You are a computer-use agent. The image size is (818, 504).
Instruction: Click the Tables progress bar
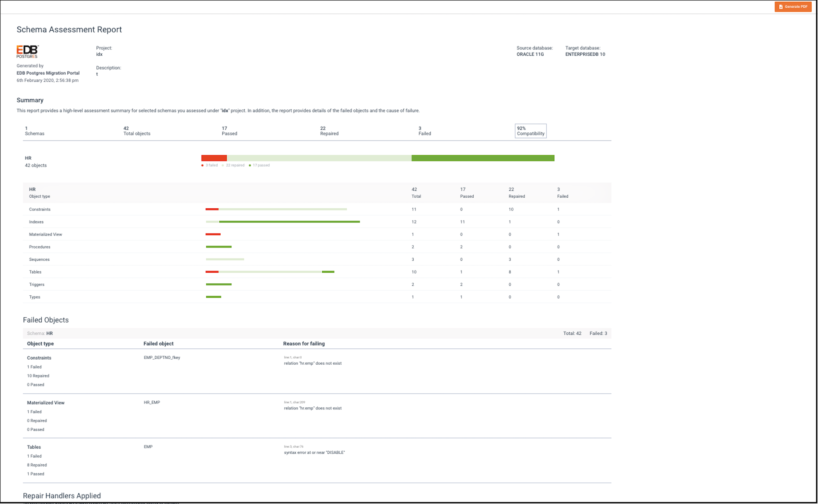pos(270,272)
